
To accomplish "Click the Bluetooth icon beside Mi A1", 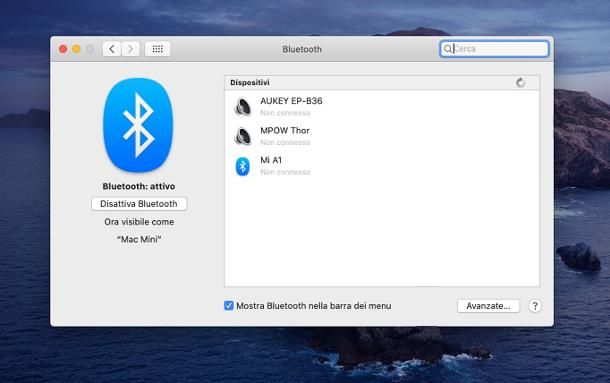I will coord(243,167).
